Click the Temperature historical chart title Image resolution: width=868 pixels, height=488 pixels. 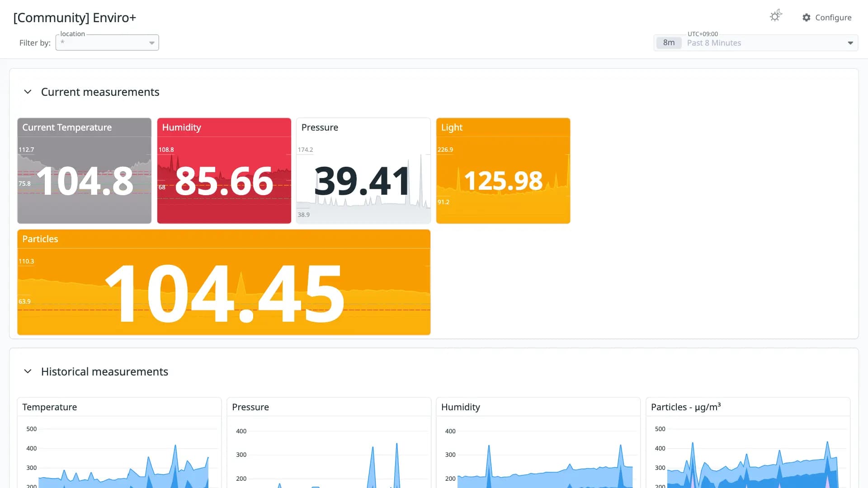tap(50, 407)
